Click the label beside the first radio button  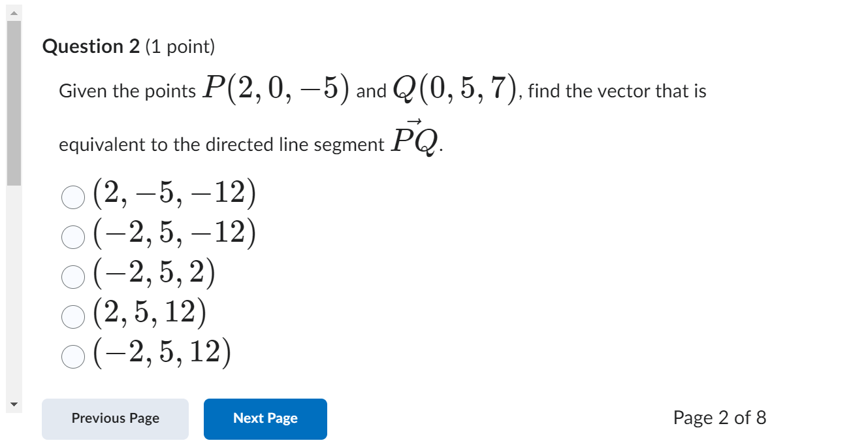pyautogui.click(x=173, y=193)
